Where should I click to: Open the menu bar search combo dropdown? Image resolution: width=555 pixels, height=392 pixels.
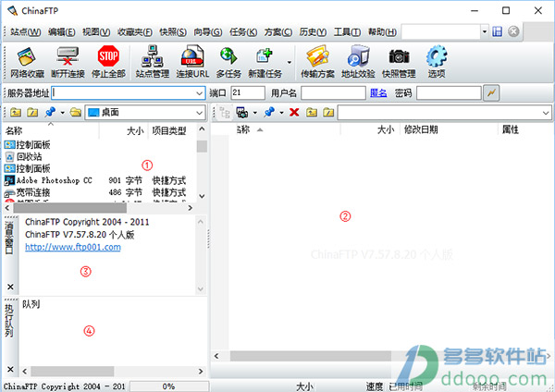point(484,31)
